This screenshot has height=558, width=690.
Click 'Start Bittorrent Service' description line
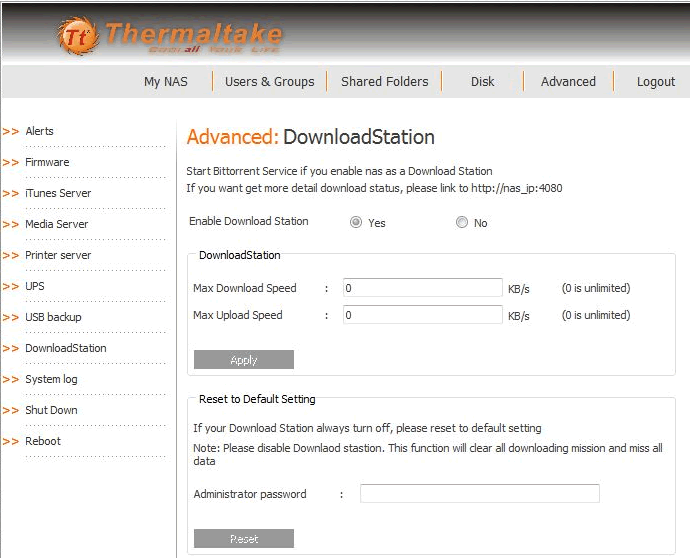click(339, 171)
